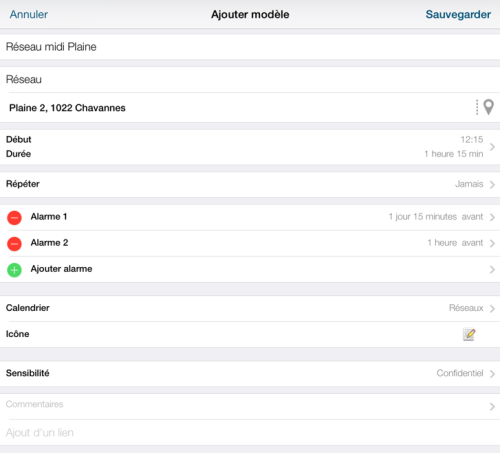Screen dimensions: 500x453
Task: Select the Ajouter alarme row
Action: pyautogui.click(x=250, y=269)
